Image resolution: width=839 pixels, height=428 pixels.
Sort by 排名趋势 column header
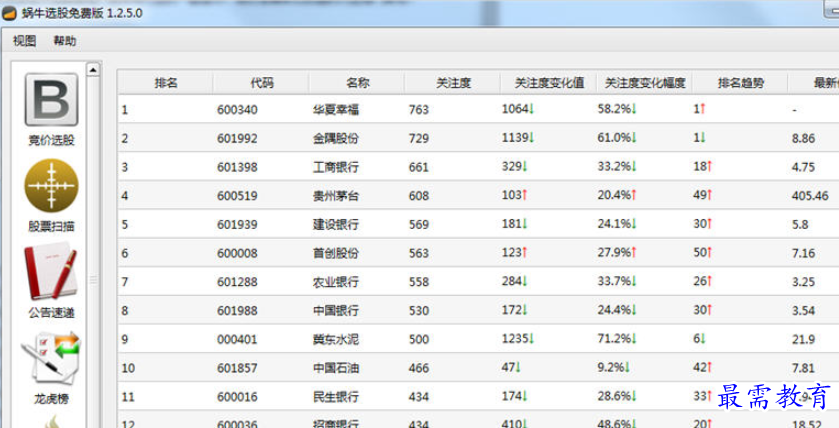(x=741, y=83)
